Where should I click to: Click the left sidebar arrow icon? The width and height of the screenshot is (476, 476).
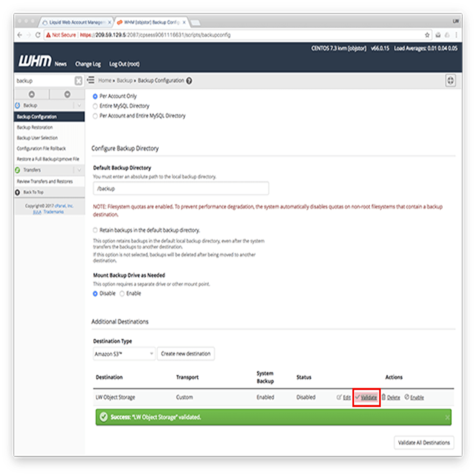click(32, 94)
